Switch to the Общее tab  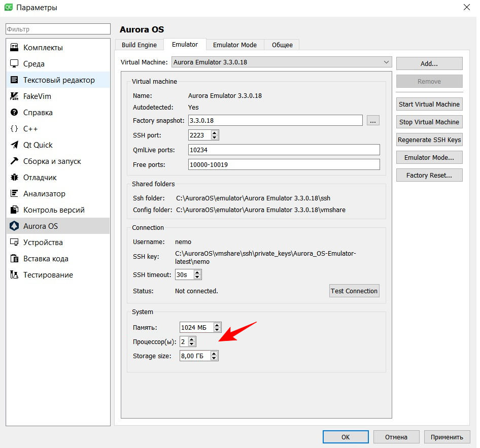tap(282, 45)
